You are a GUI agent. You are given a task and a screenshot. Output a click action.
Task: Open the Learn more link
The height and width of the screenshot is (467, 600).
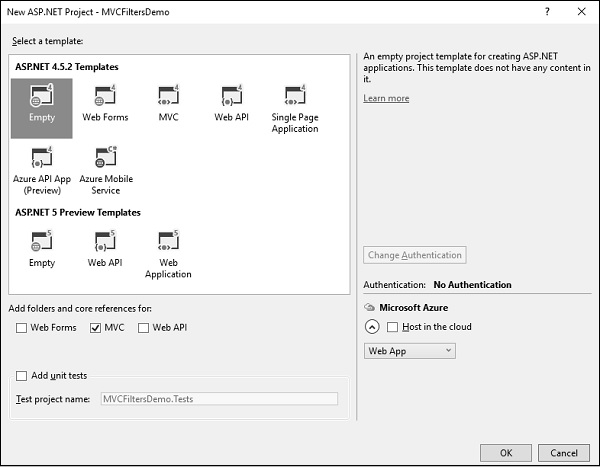tap(386, 98)
